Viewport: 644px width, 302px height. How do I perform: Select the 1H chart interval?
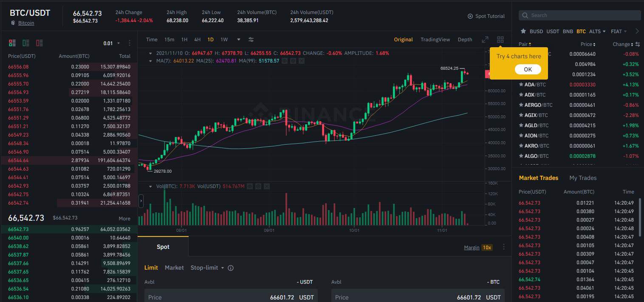184,40
